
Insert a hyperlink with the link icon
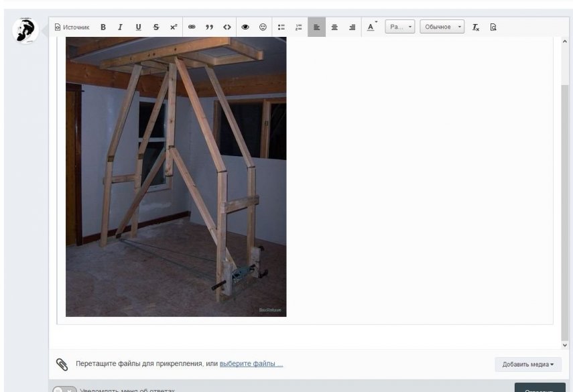(192, 27)
